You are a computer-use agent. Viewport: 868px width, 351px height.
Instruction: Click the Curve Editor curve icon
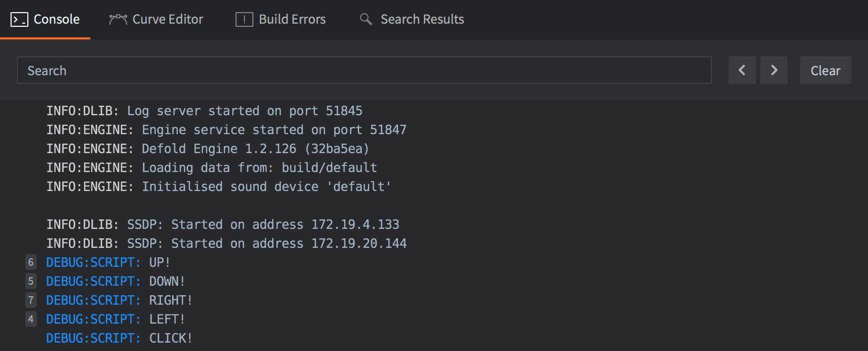click(x=118, y=19)
